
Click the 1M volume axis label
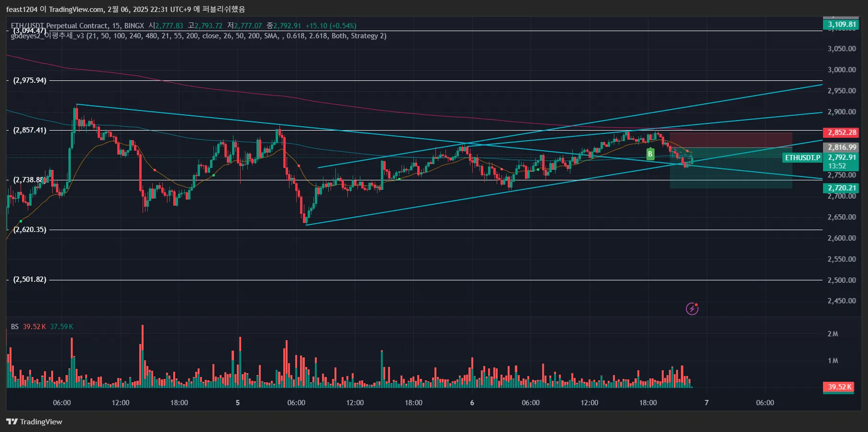(x=833, y=361)
